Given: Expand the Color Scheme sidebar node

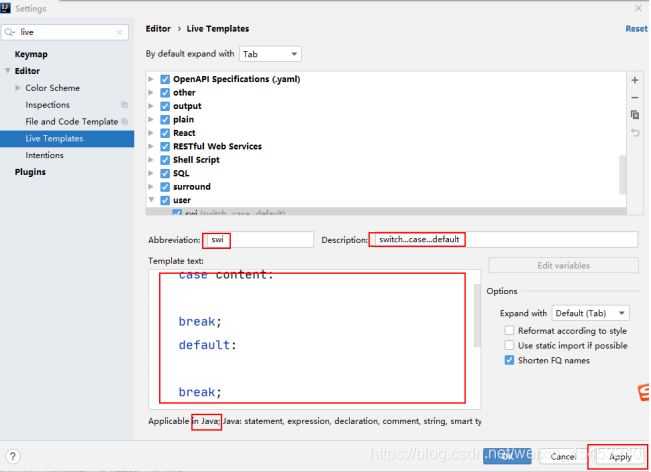Looking at the screenshot, I should click(x=17, y=88).
